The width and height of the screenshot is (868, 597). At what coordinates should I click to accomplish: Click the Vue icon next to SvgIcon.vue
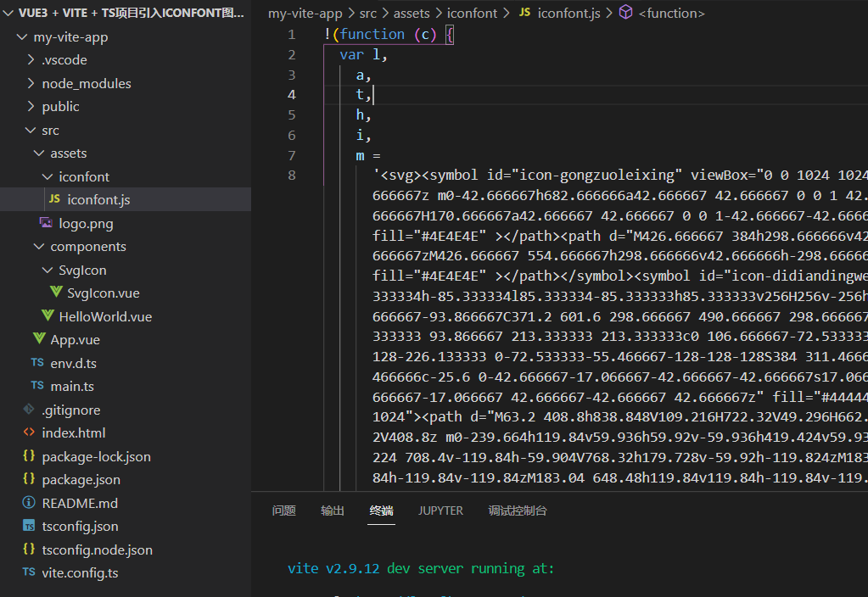click(55, 293)
